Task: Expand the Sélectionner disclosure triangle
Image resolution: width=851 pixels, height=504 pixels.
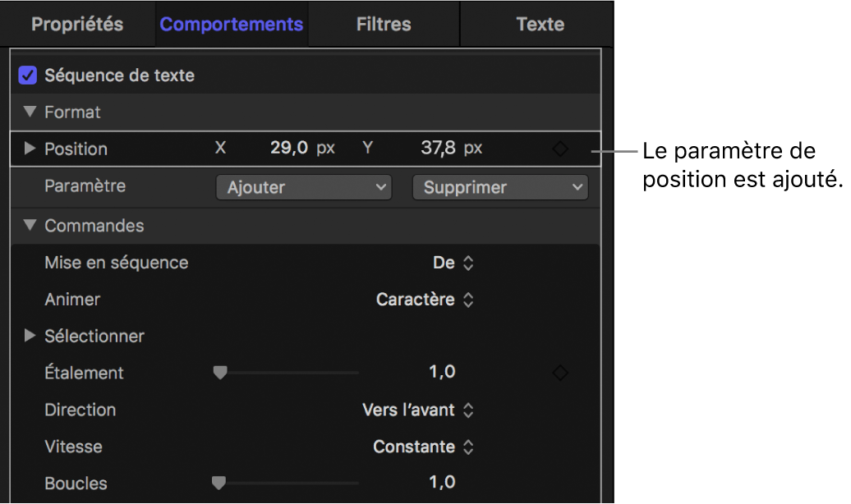Action: pyautogui.click(x=30, y=336)
